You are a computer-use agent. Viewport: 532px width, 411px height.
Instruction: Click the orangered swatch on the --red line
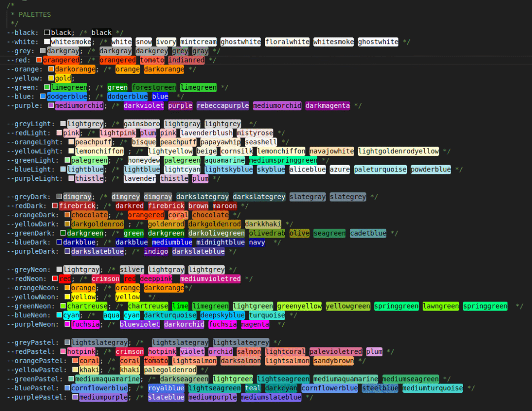(39, 60)
